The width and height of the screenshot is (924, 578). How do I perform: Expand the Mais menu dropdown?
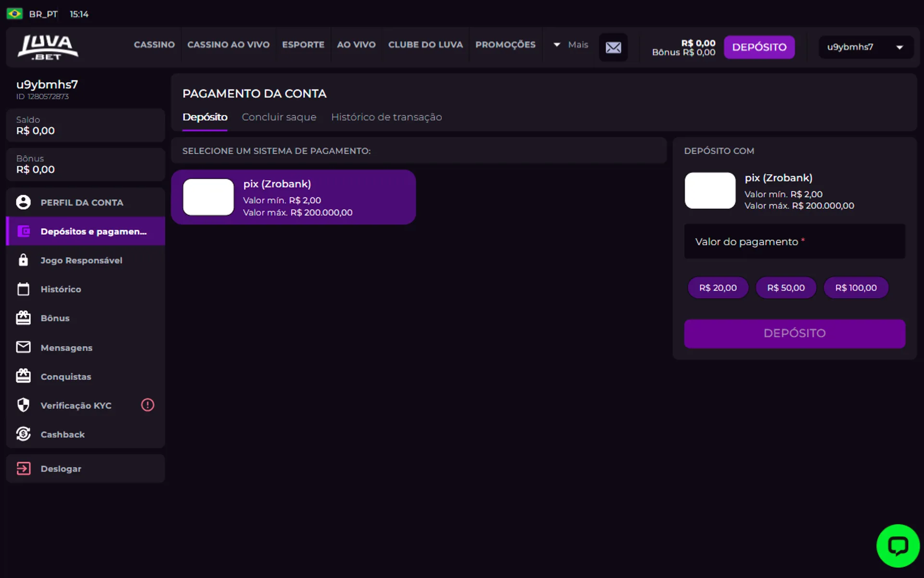[570, 45]
